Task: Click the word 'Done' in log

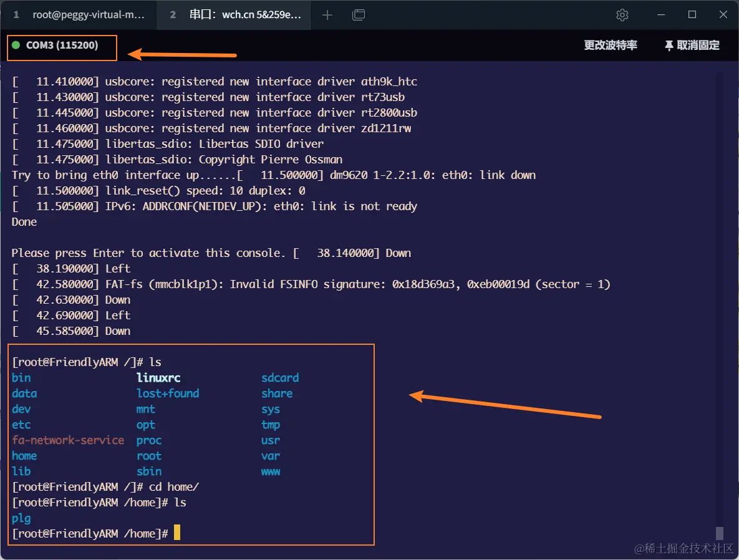Action: tap(24, 221)
